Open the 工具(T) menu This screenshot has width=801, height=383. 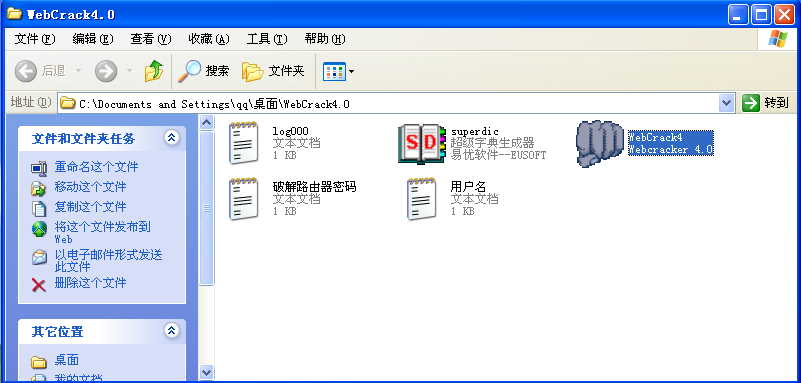267,39
